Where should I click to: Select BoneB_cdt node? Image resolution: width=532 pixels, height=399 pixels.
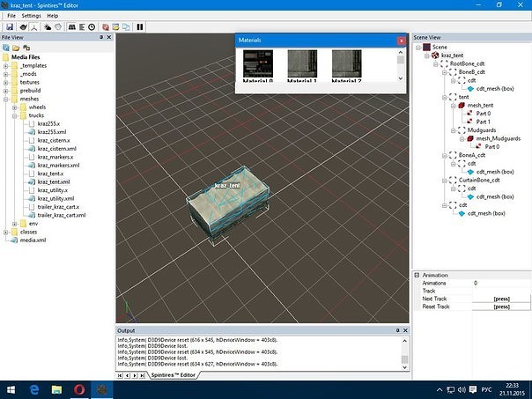[x=471, y=72]
